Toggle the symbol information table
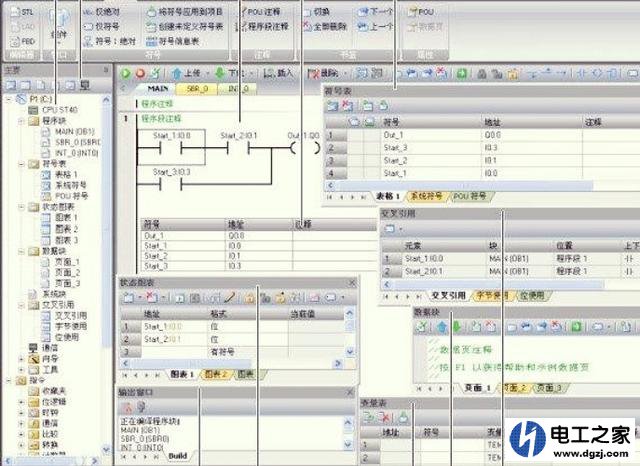 click(172, 41)
